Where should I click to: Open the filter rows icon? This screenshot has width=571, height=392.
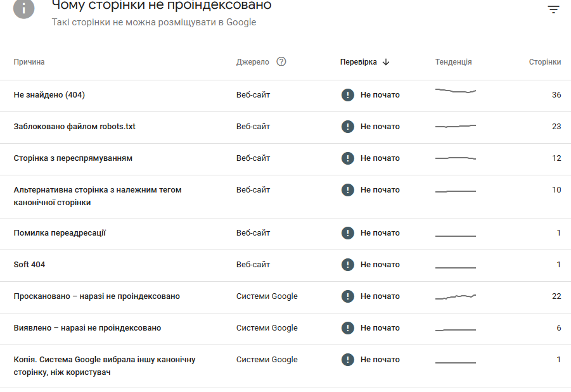[553, 9]
